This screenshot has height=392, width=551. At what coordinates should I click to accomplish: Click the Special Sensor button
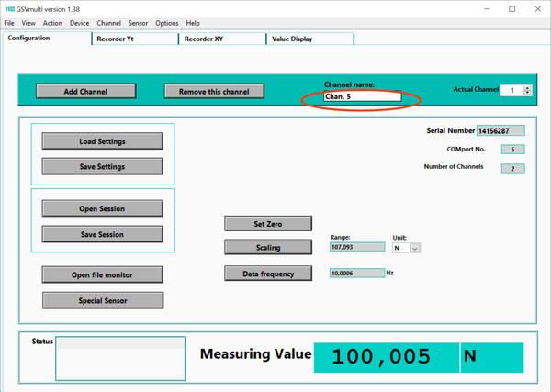[103, 300]
